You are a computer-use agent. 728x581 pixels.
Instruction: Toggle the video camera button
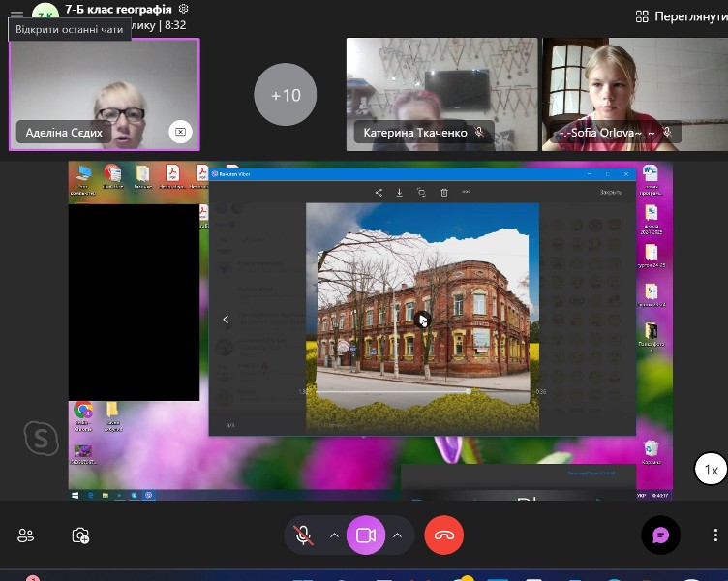(x=366, y=535)
